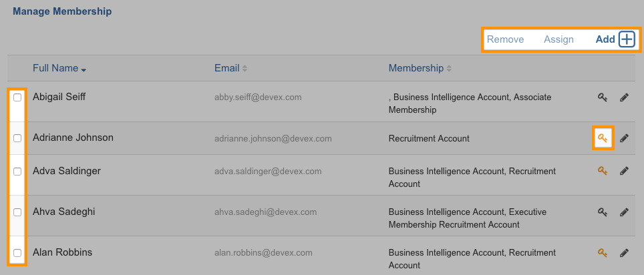
Task: Edit Adva Saldinger with the pencil icon
Action: (x=624, y=171)
